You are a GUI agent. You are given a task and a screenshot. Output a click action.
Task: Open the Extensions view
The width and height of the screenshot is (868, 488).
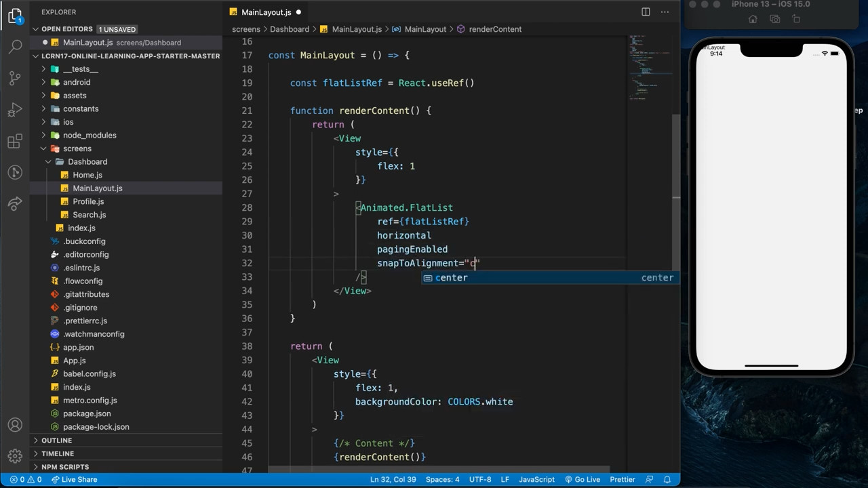tap(15, 141)
